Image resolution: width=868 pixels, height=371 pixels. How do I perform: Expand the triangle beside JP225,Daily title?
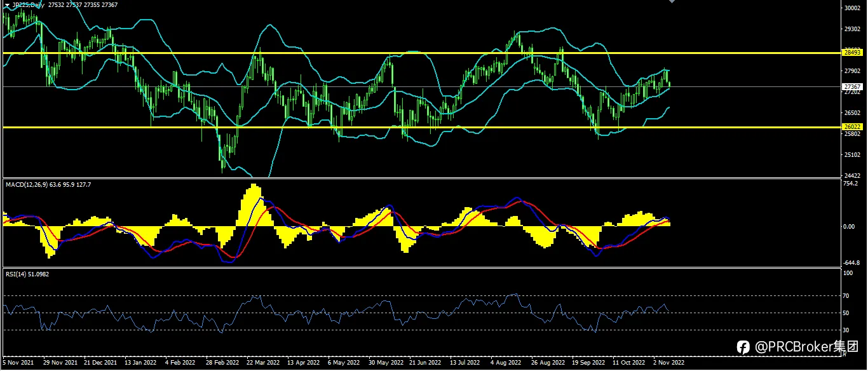[x=6, y=5]
